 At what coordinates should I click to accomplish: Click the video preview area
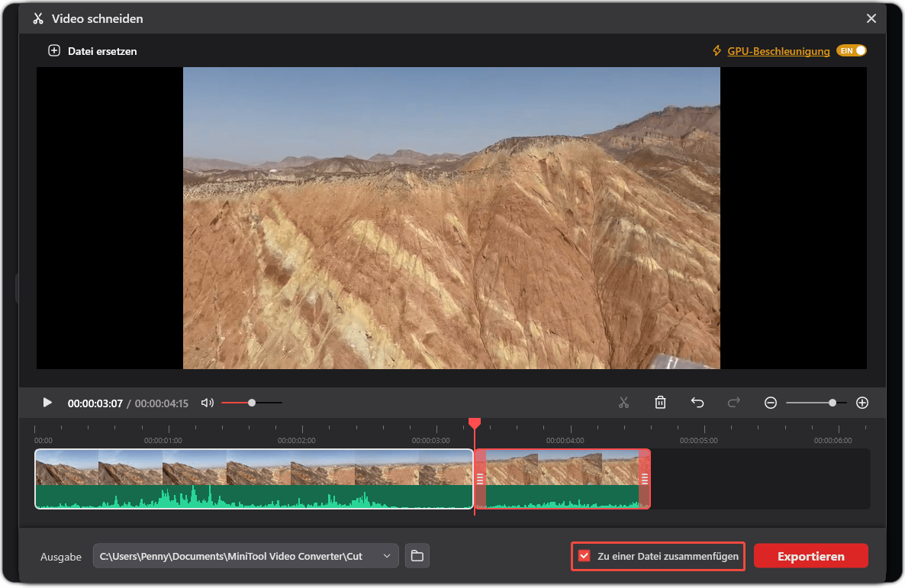click(451, 218)
